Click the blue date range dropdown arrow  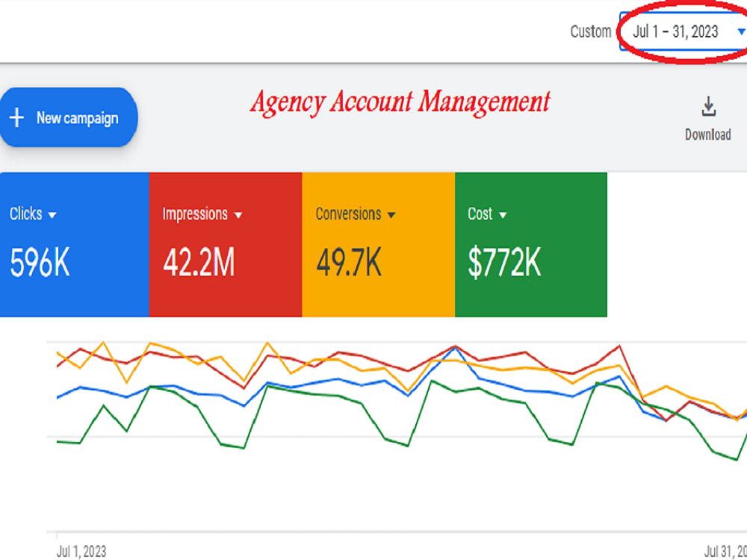pyautogui.click(x=741, y=31)
